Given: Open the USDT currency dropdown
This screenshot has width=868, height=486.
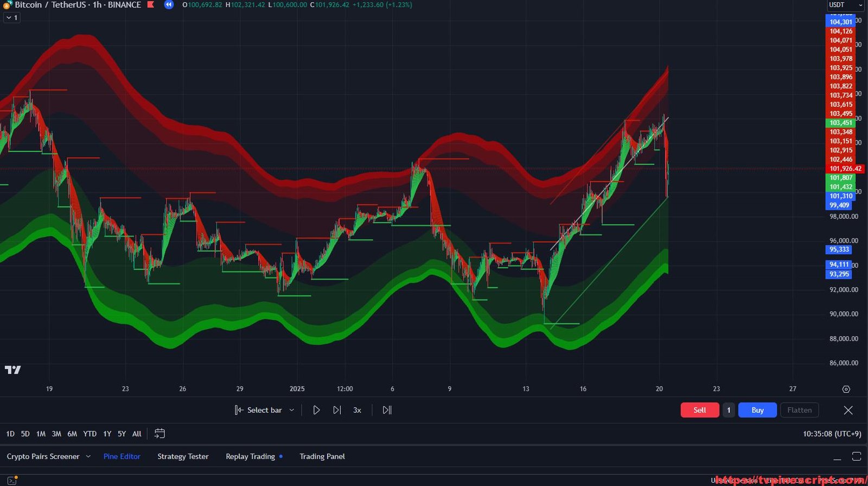Looking at the screenshot, I should tap(845, 5).
